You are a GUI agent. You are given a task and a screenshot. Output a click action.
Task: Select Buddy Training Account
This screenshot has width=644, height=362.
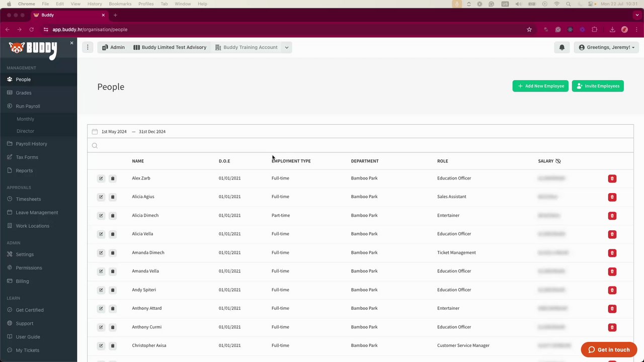tap(246, 47)
